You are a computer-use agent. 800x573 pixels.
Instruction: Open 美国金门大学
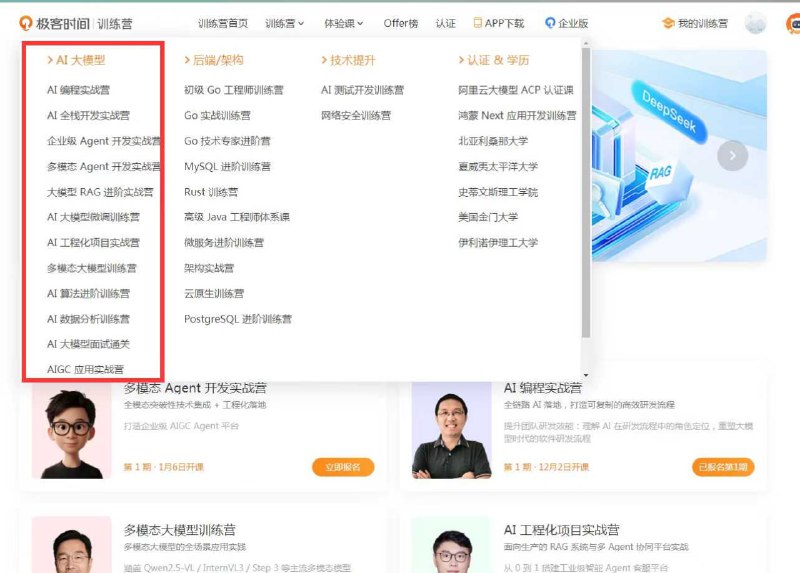pyautogui.click(x=488, y=217)
